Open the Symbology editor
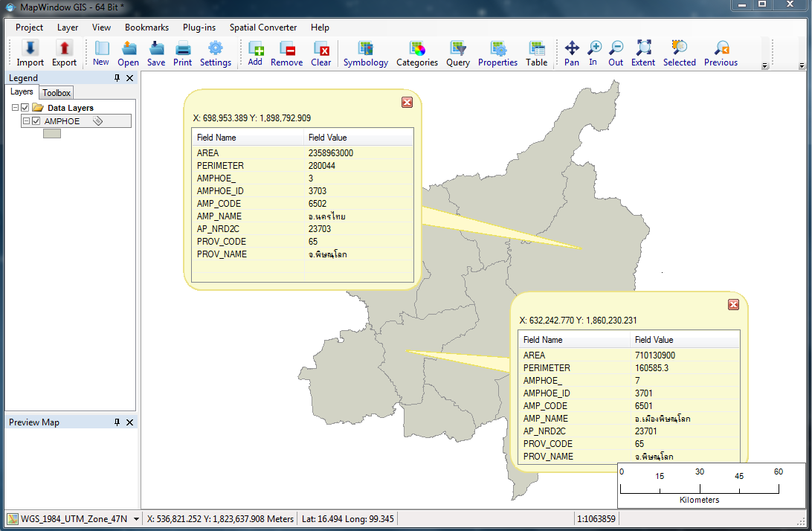812x531 pixels. (365, 53)
